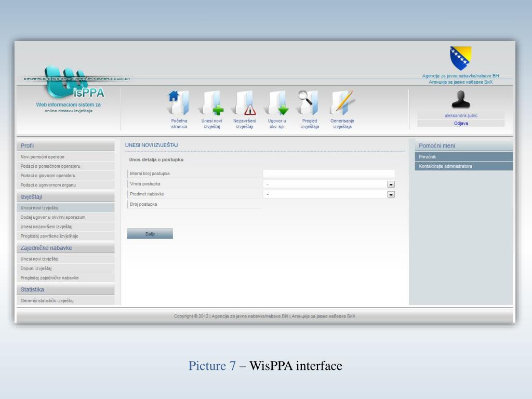Open Pregledaj završene izvještaje
The height and width of the screenshot is (399, 532).
(65, 236)
